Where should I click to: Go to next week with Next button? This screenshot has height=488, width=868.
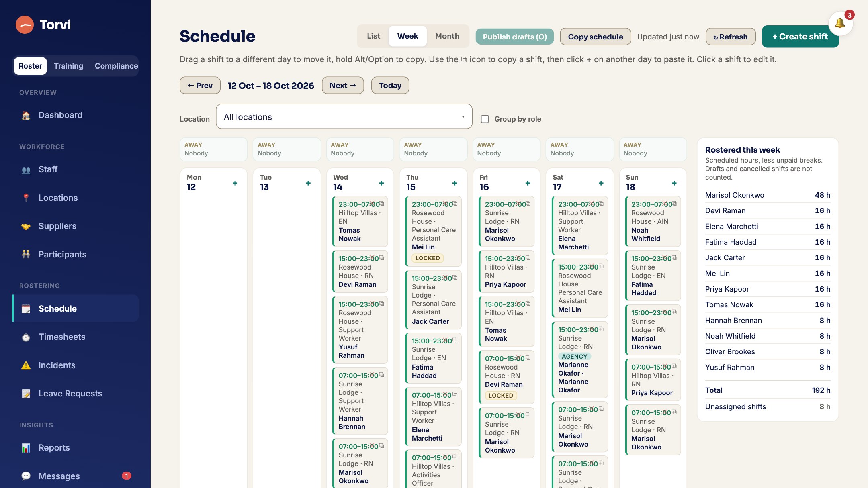pos(343,85)
